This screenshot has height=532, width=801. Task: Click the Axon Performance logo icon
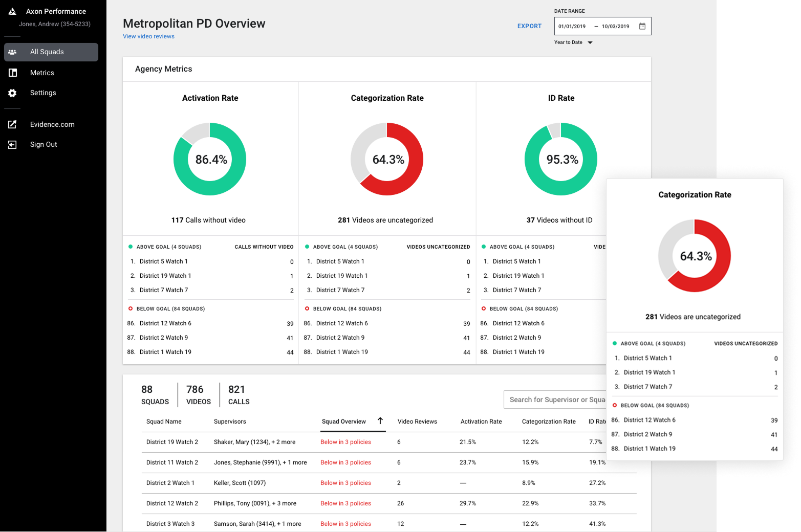click(12, 11)
